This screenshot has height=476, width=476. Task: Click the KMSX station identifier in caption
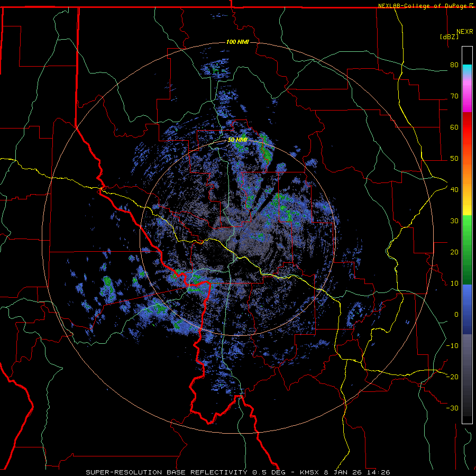[309, 472]
